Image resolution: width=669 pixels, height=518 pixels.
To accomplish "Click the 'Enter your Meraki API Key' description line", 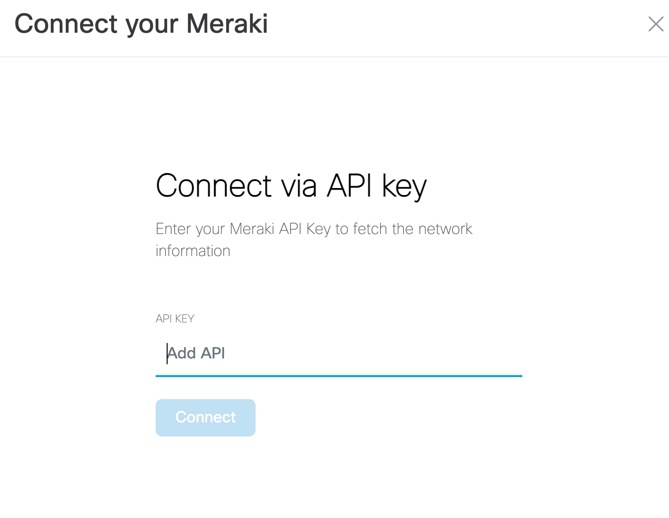I will [313, 229].
